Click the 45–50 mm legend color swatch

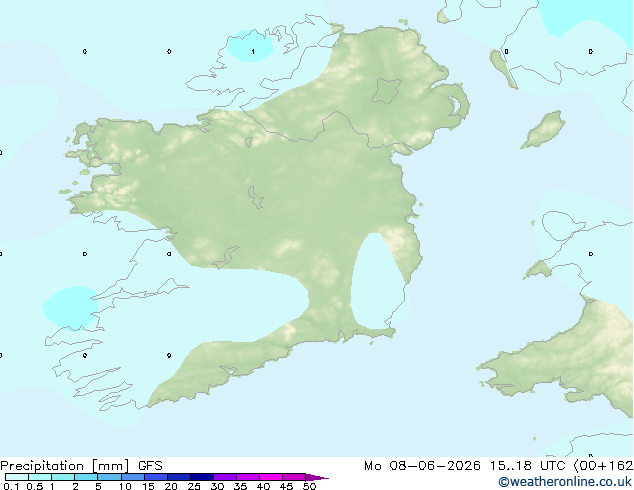(x=294, y=477)
